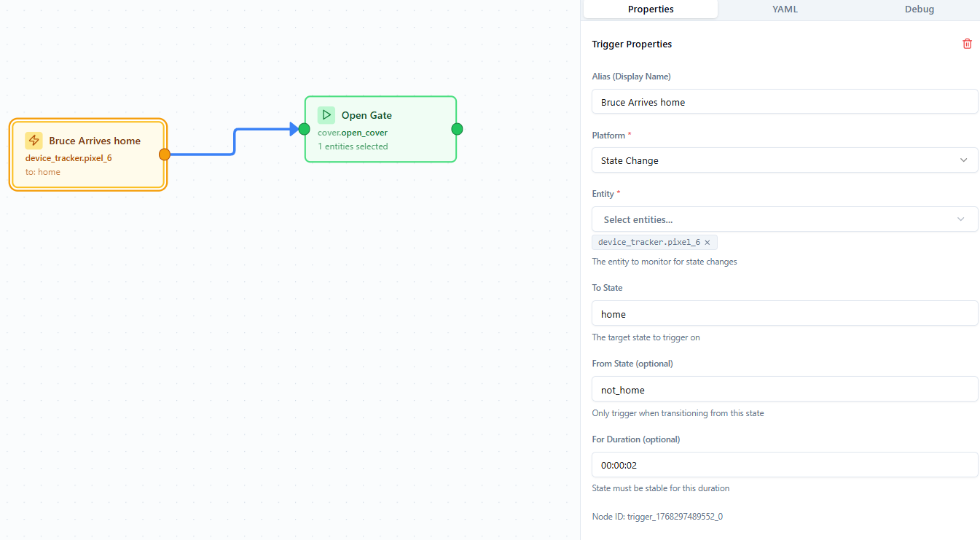The width and height of the screenshot is (980, 540).
Task: Switch to the YAML tab
Action: click(785, 9)
